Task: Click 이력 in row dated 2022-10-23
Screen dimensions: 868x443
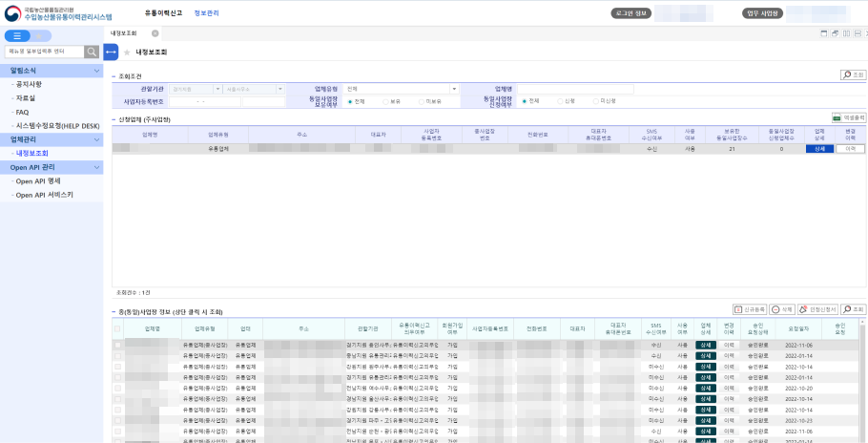Action: [x=729, y=420]
